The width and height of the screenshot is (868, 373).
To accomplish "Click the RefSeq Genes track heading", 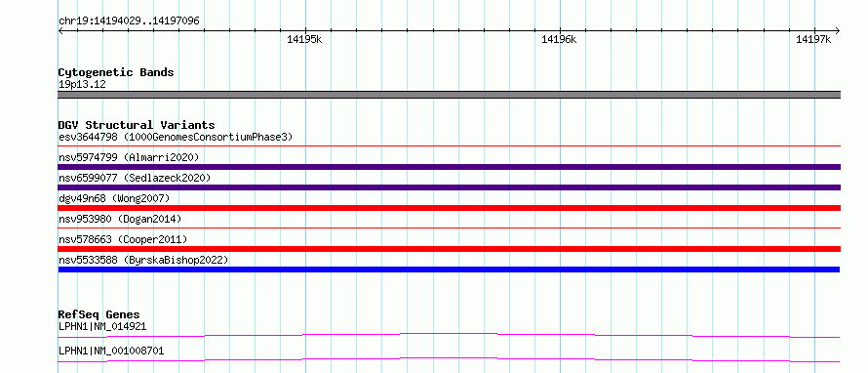I will [99, 314].
